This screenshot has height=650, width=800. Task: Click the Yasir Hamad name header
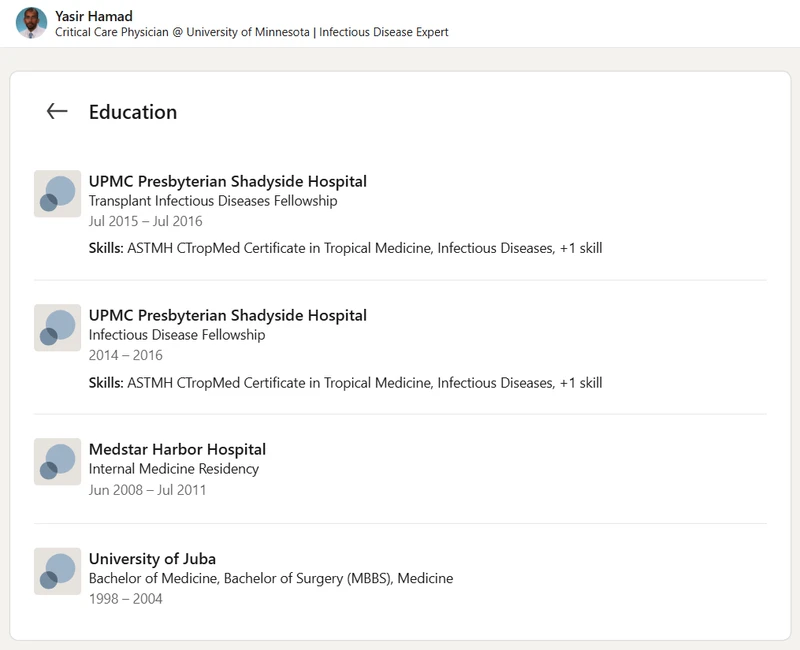94,16
